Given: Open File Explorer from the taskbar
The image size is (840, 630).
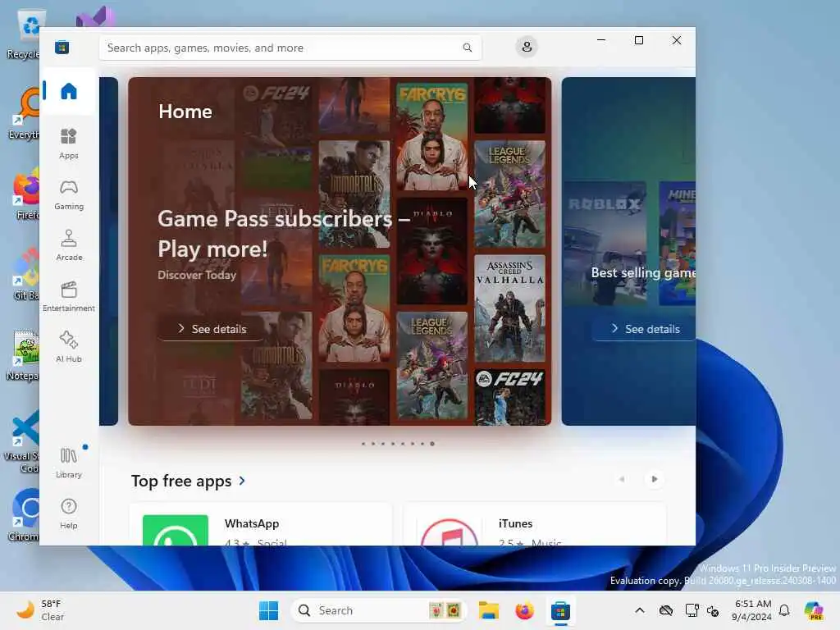Looking at the screenshot, I should 489,610.
